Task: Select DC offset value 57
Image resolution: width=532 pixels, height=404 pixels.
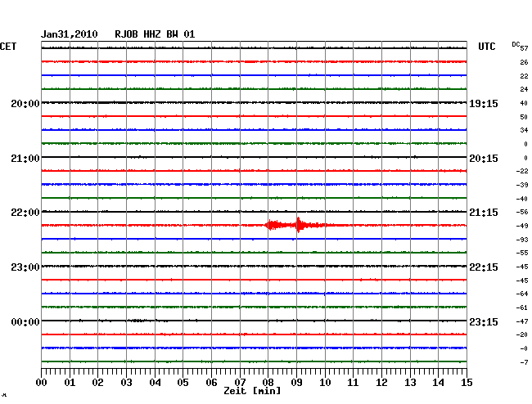Action: pos(524,48)
